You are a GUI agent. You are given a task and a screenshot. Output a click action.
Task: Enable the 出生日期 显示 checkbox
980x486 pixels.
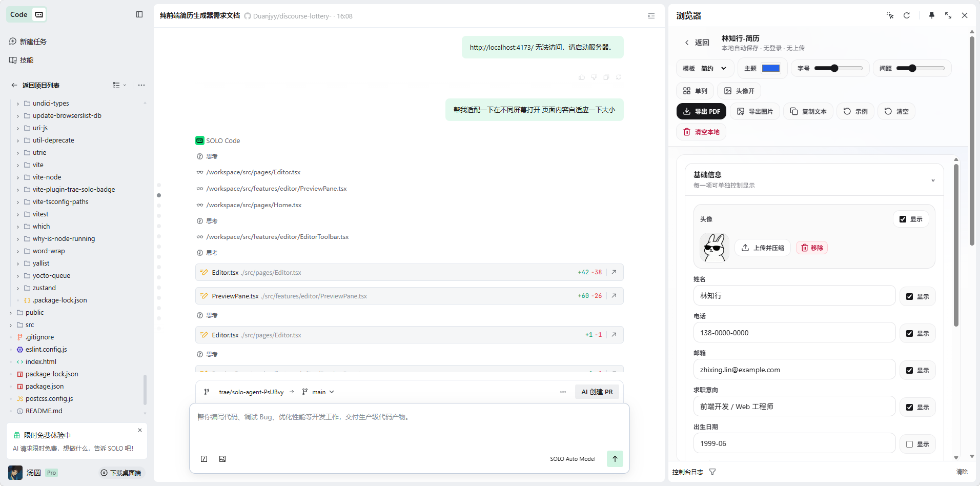[x=909, y=444]
